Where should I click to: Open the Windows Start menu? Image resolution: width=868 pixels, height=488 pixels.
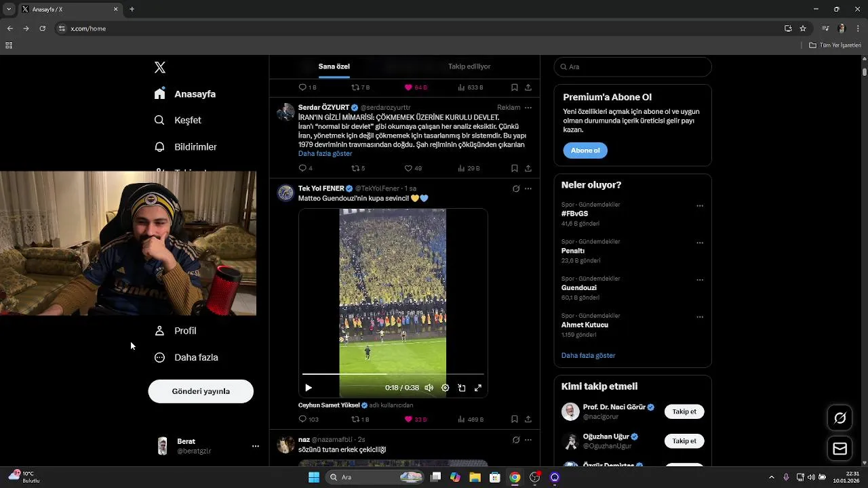click(x=313, y=477)
